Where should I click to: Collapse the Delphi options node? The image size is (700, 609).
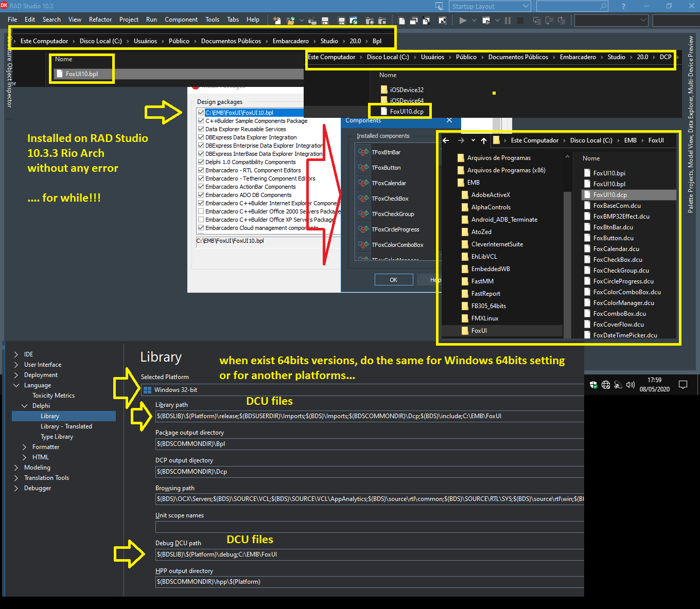(x=24, y=406)
